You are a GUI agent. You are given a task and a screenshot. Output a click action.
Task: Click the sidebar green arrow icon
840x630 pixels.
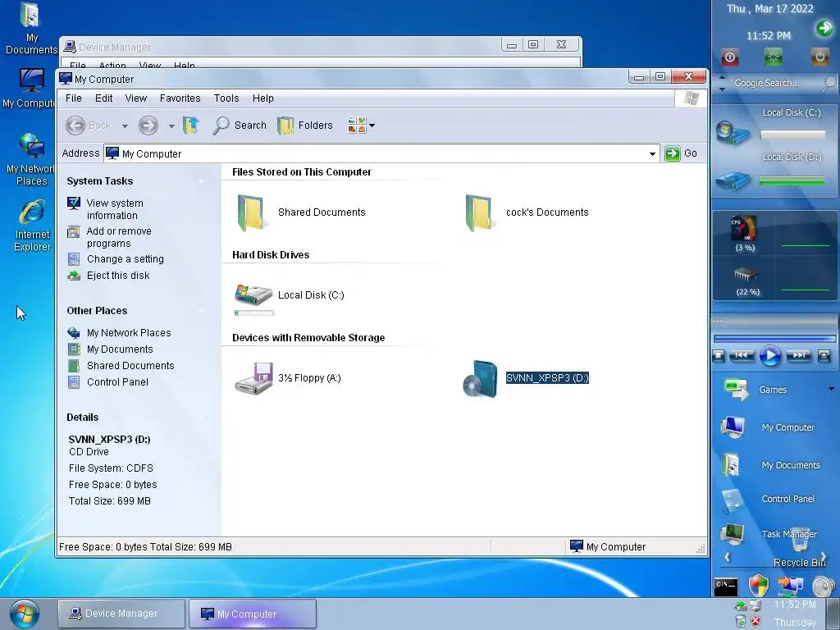point(824,28)
